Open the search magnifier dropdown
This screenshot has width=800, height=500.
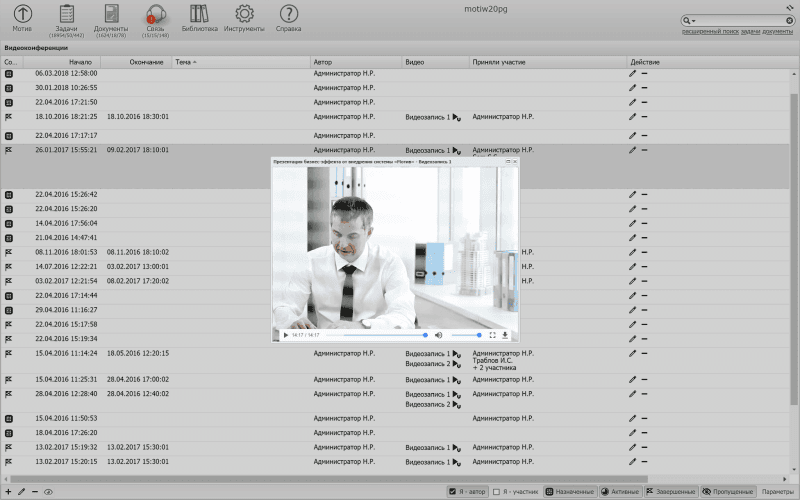click(689, 20)
